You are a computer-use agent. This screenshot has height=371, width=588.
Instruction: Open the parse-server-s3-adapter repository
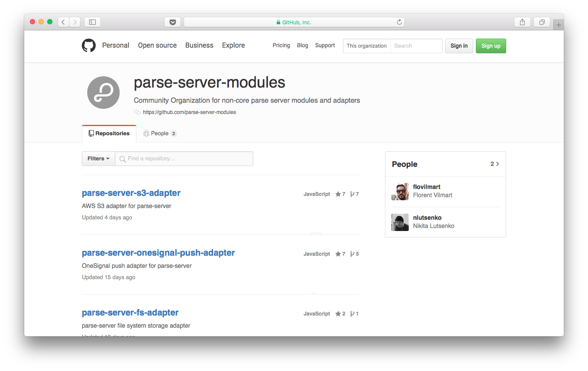131,193
